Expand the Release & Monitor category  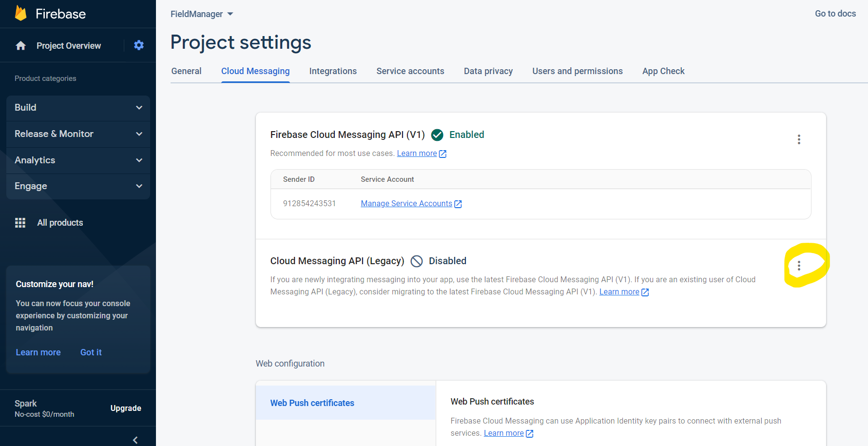pyautogui.click(x=78, y=134)
